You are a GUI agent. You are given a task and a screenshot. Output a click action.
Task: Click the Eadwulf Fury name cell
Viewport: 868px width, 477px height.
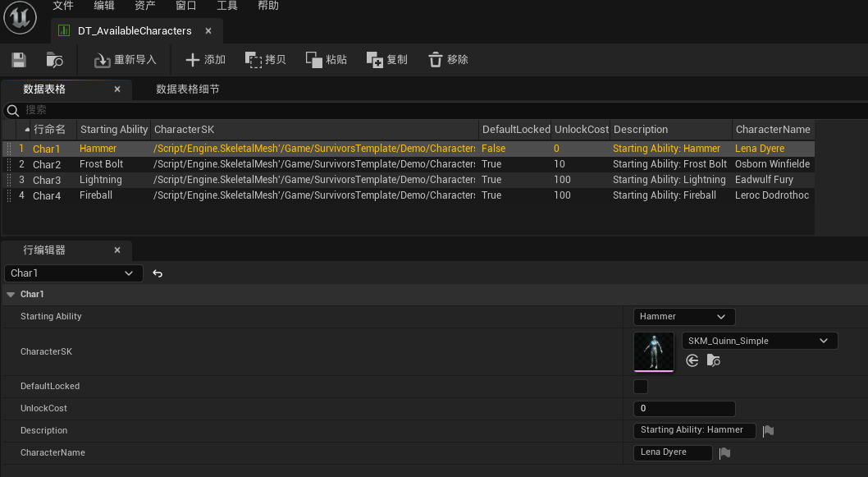click(x=764, y=180)
